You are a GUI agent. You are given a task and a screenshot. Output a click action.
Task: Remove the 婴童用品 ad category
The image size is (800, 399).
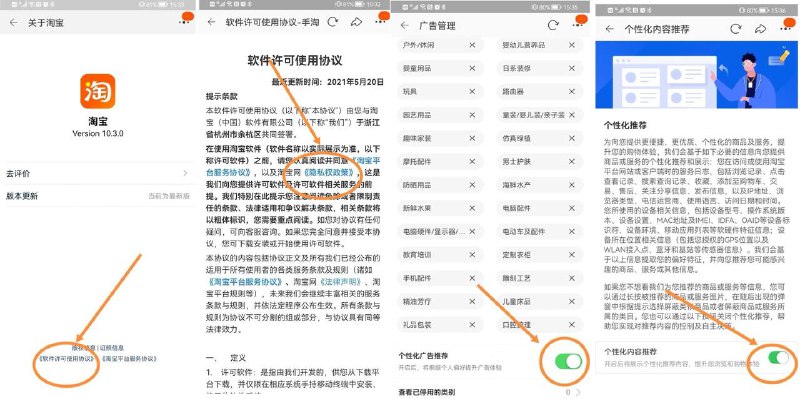(x=472, y=68)
